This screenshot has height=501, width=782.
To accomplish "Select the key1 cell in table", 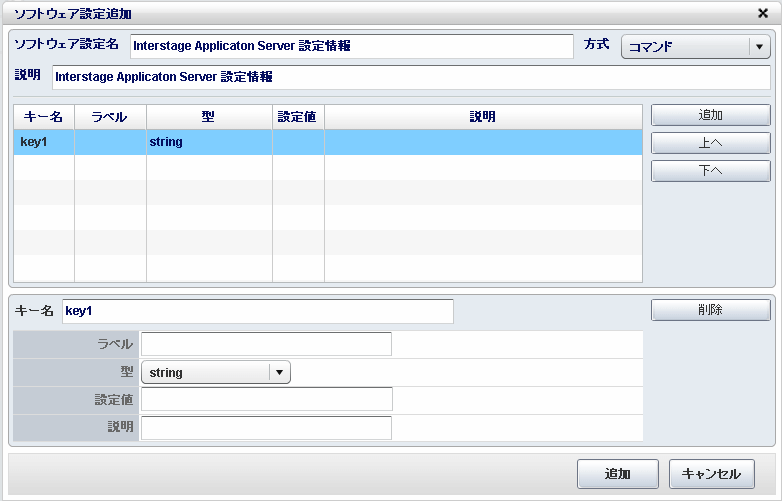I will [x=44, y=142].
